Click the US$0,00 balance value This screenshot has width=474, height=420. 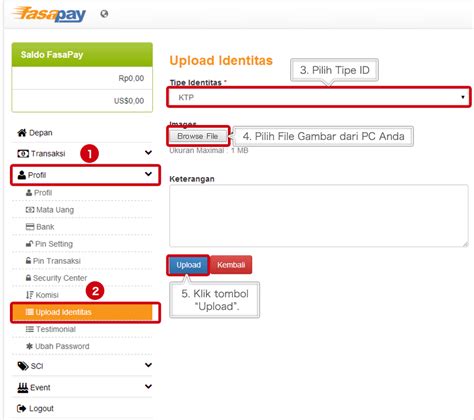pyautogui.click(x=129, y=101)
